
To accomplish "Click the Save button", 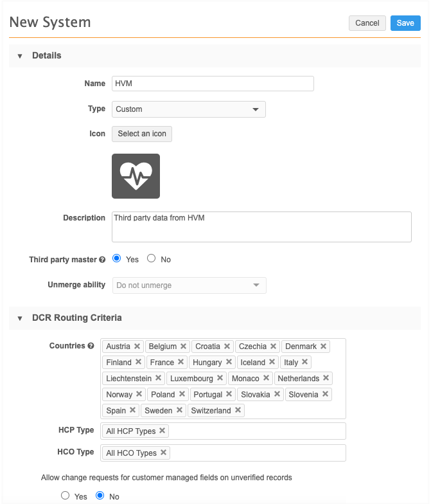I will pos(405,23).
